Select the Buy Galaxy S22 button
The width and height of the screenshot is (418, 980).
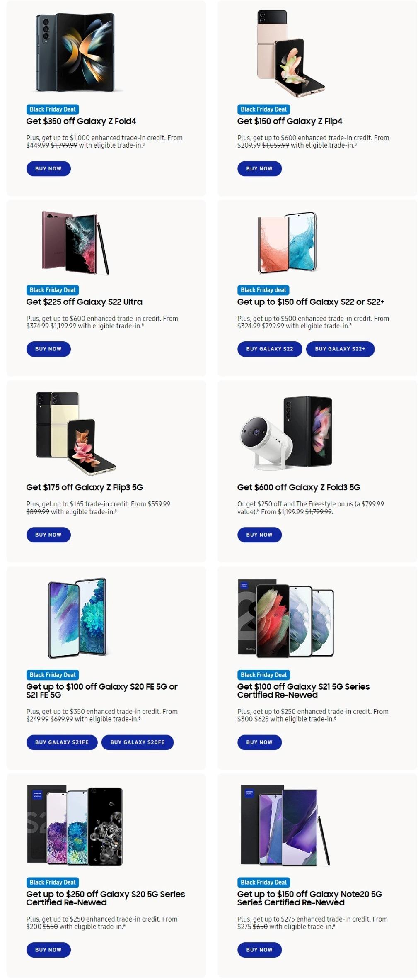[x=269, y=349]
